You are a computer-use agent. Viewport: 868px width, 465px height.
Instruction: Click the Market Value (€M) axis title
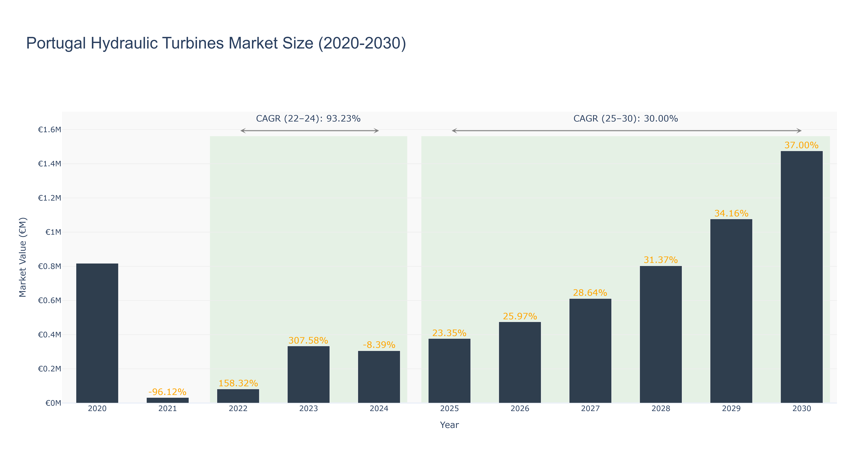(23, 257)
